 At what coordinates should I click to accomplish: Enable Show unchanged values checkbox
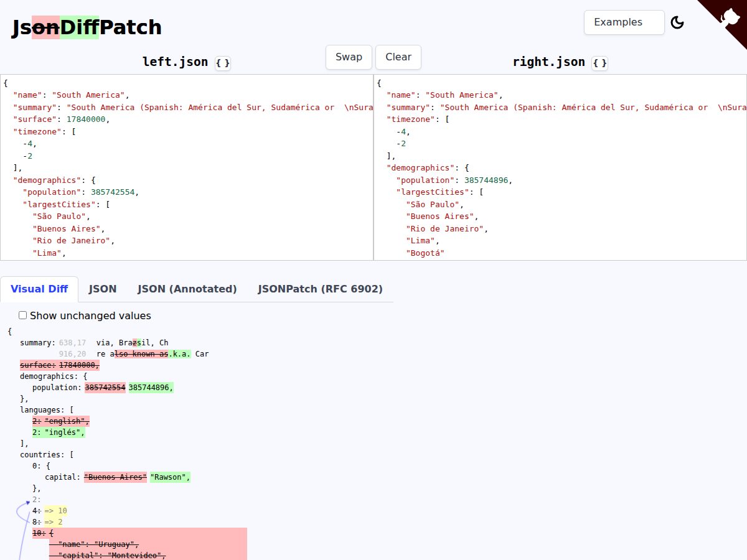tap(23, 315)
